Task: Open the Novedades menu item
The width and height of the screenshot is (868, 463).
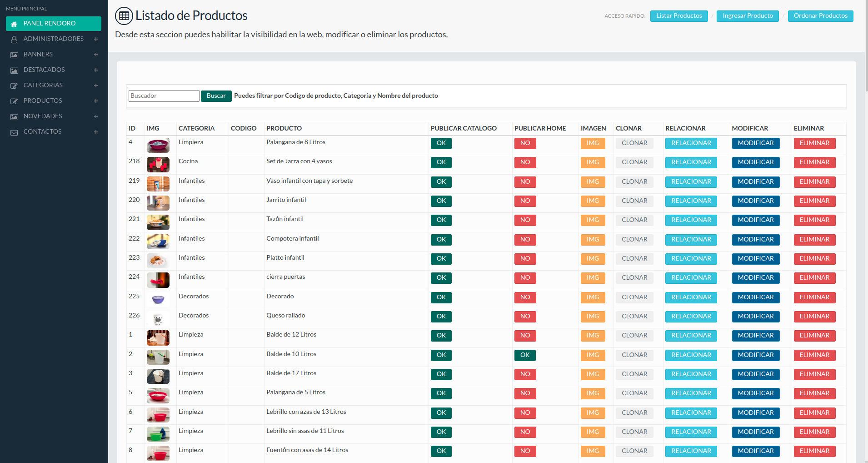Action: (54, 116)
